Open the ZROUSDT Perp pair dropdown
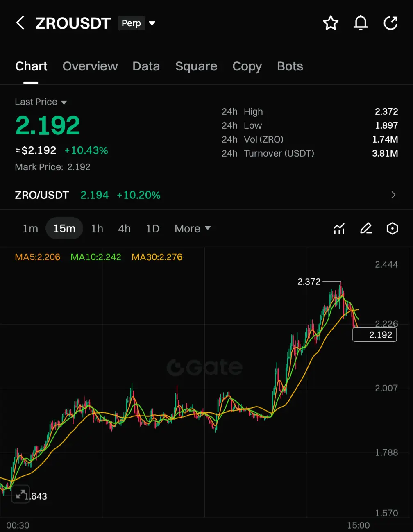Screen dimensions: 413x532 152,23
